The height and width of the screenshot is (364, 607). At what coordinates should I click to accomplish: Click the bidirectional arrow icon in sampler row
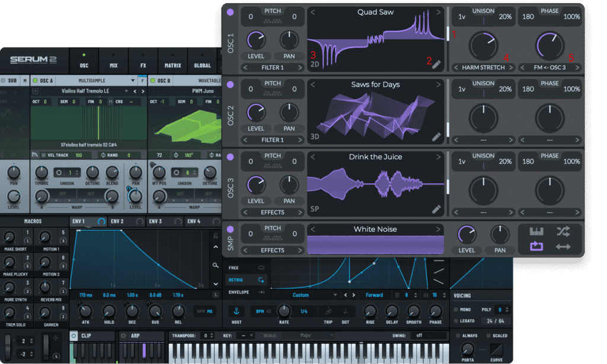pos(563,246)
